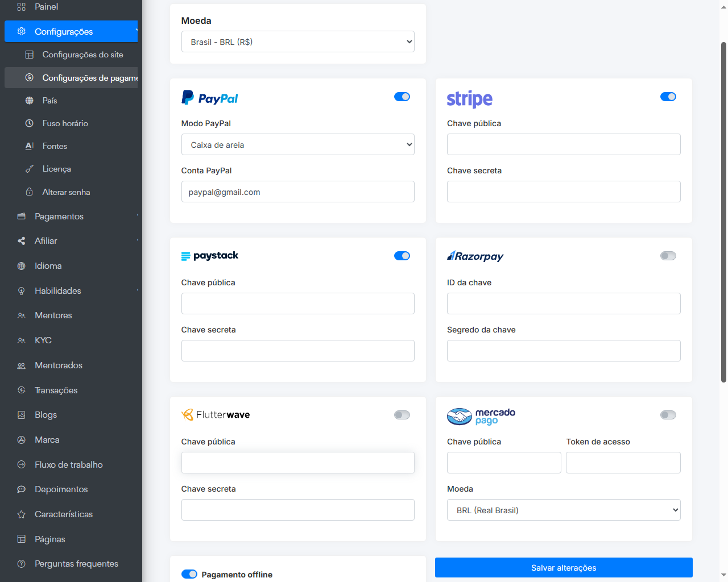728x582 pixels.
Task: Click the share icon next to Afiliar
Action: click(x=22, y=241)
